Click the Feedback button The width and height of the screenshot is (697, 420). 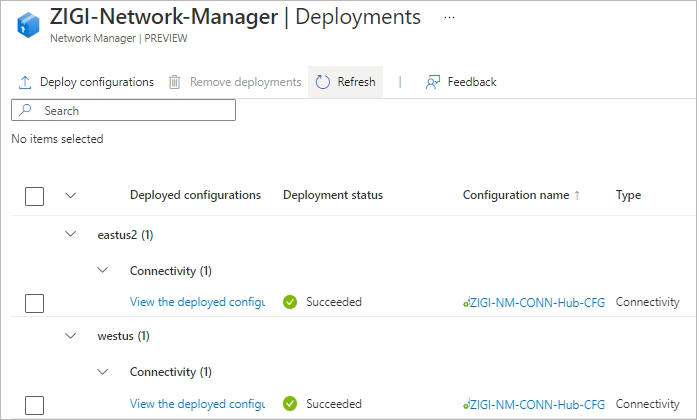point(461,82)
